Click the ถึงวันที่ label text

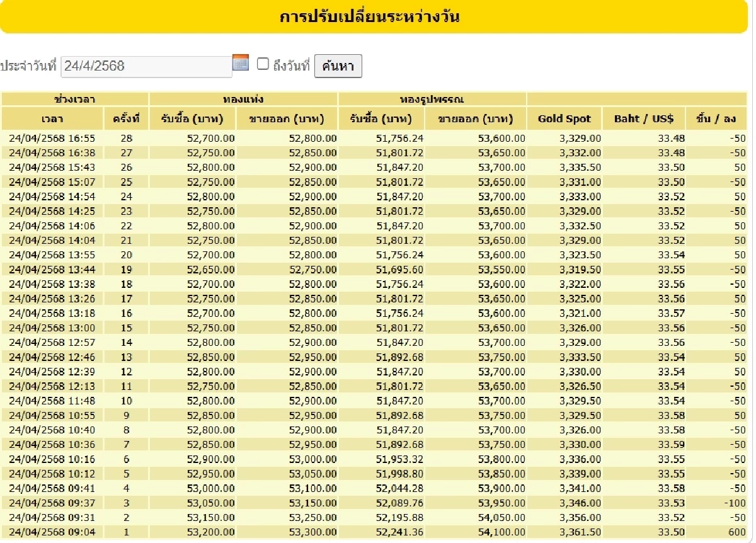(292, 66)
